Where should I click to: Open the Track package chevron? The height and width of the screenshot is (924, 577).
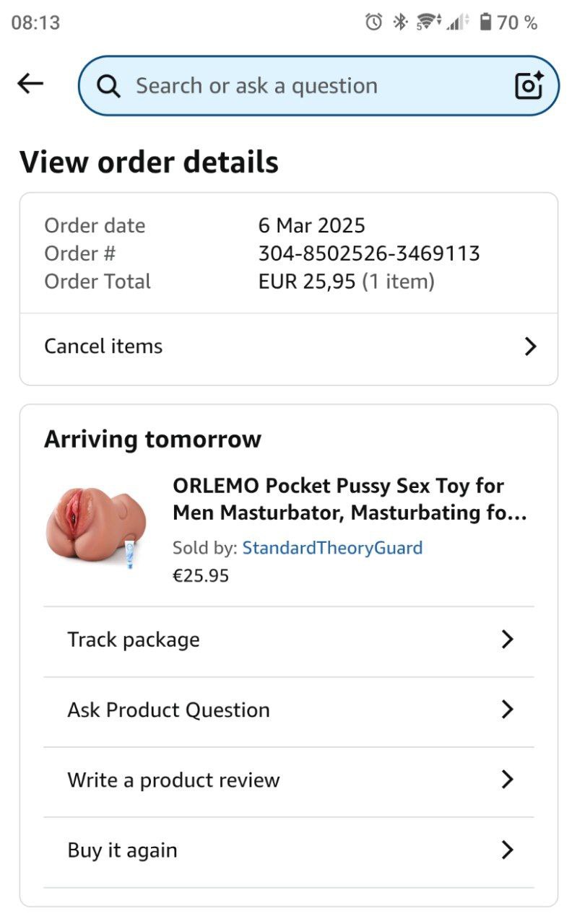507,640
